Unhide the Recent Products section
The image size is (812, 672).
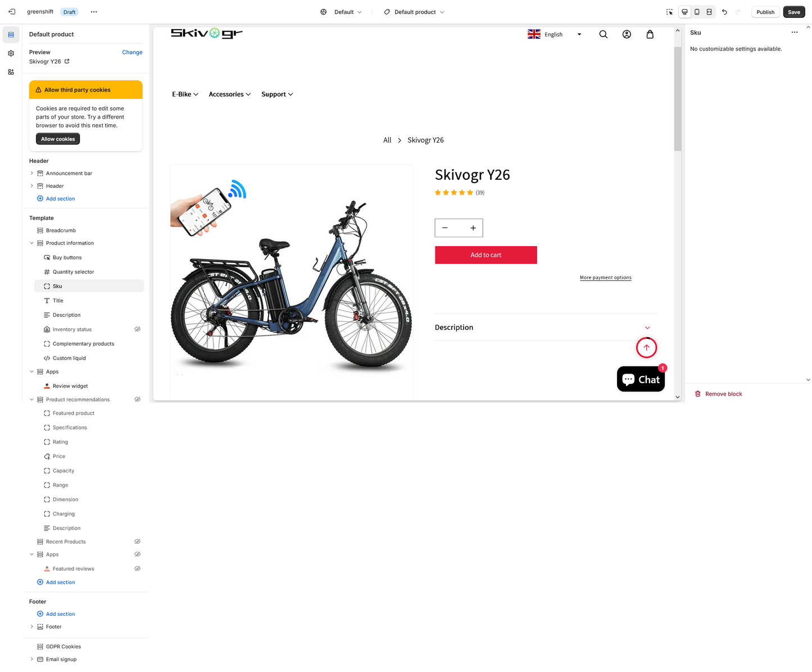137,542
